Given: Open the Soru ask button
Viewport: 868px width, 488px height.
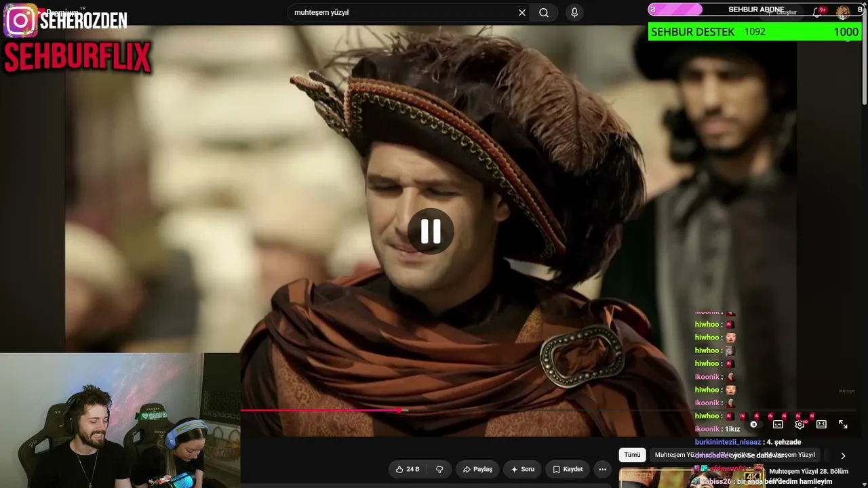Looking at the screenshot, I should (x=522, y=469).
